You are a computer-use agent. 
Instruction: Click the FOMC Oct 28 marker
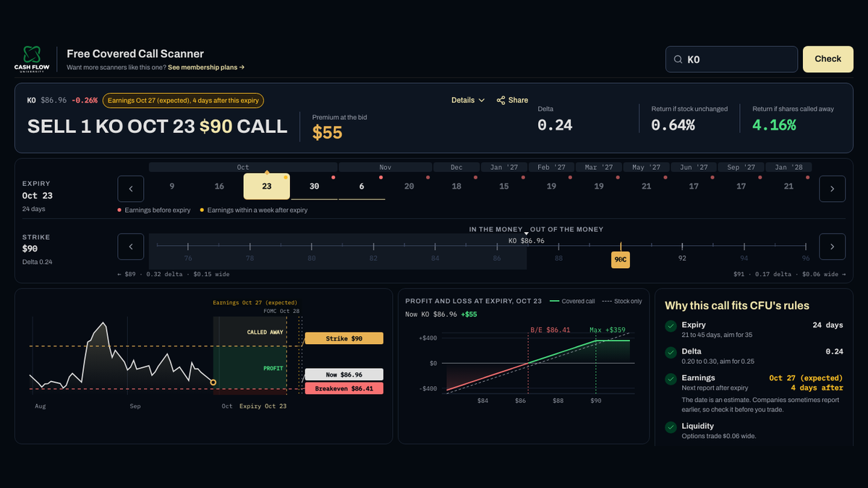click(281, 310)
